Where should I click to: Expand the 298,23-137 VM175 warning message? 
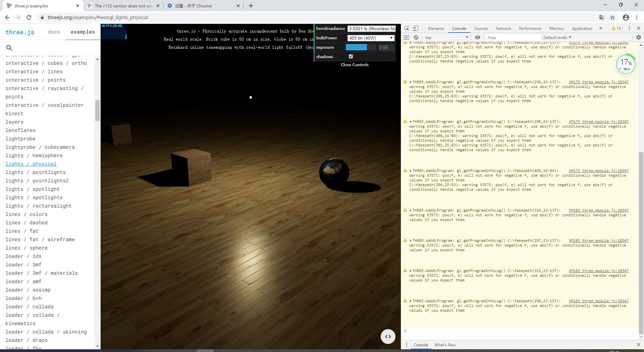pos(411,122)
